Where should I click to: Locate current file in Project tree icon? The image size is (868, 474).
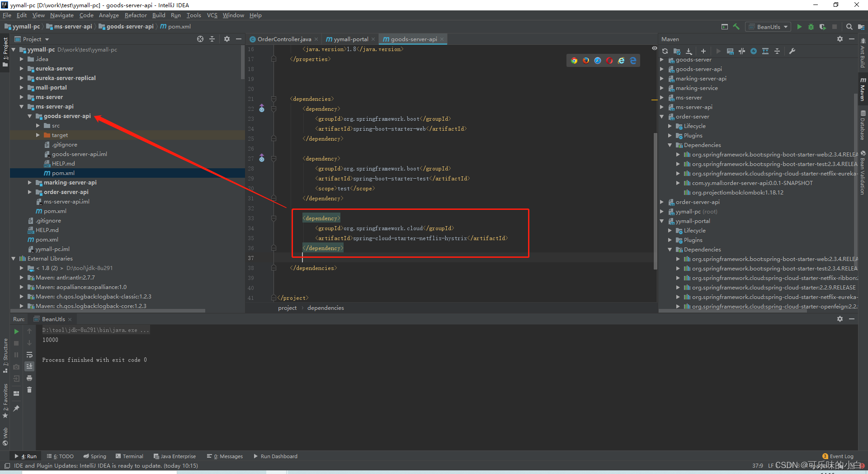pyautogui.click(x=200, y=39)
